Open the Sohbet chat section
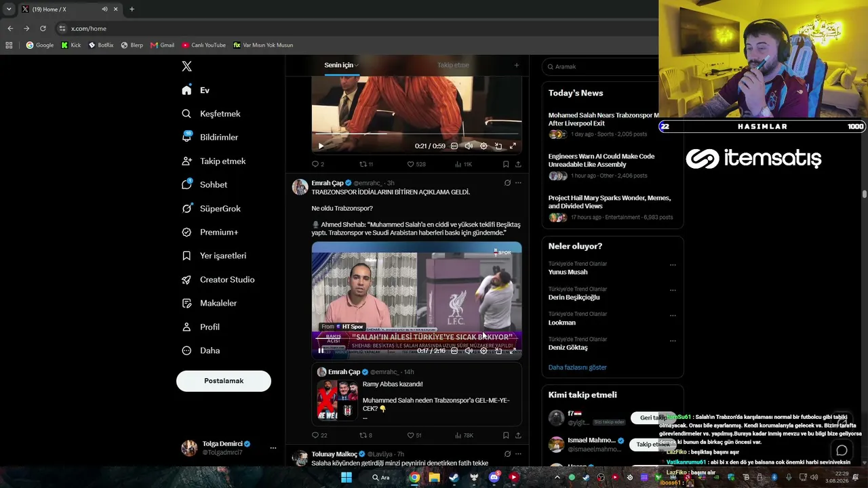The height and width of the screenshot is (488, 868). [204, 185]
